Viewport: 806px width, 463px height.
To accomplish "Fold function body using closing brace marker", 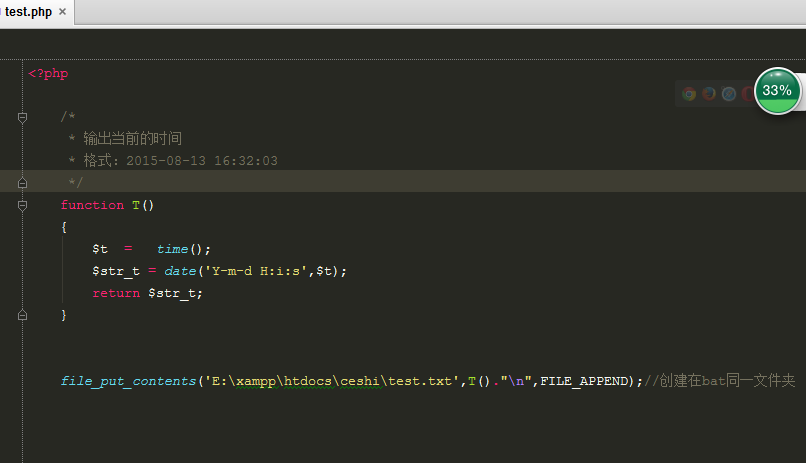I will 22,315.
